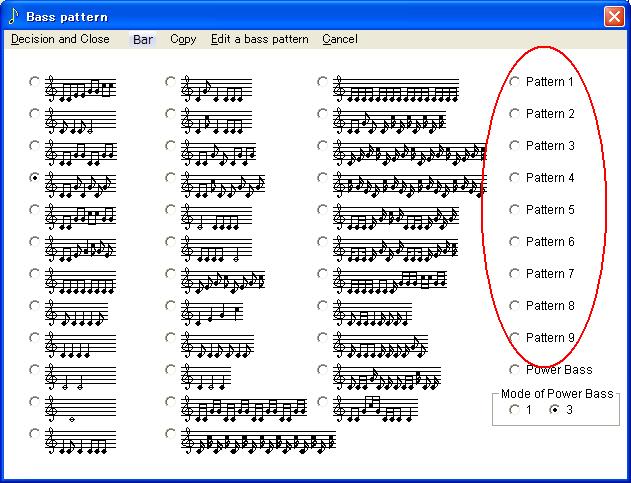Click the currently selected bass pattern radio

click(x=36, y=178)
